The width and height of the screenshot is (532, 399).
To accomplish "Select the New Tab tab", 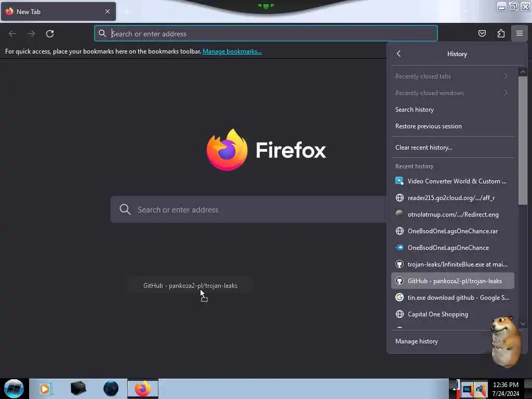I will point(58,11).
